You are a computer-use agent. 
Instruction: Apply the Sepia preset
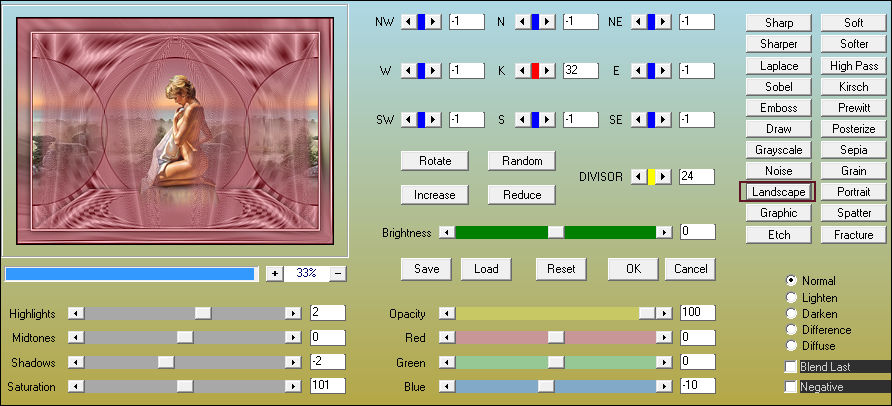pos(853,150)
